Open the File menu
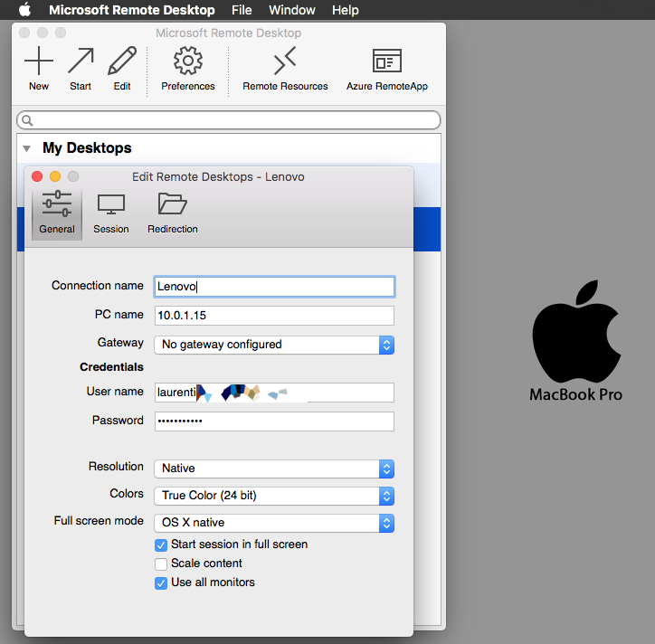655x644 pixels. (x=242, y=10)
